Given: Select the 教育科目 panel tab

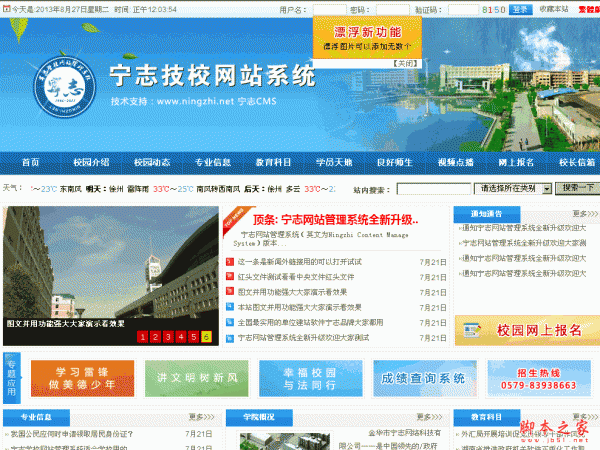Looking at the screenshot, I should (x=487, y=417).
